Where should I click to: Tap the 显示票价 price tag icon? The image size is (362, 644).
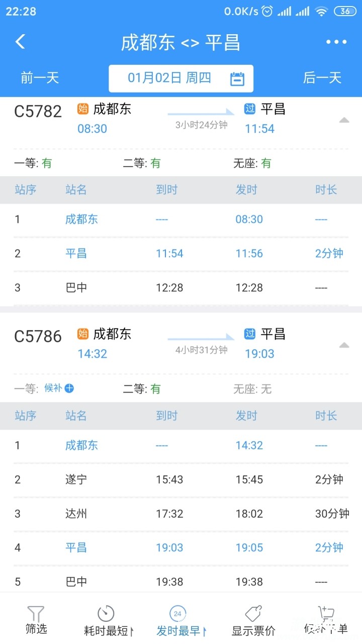pyautogui.click(x=253, y=613)
